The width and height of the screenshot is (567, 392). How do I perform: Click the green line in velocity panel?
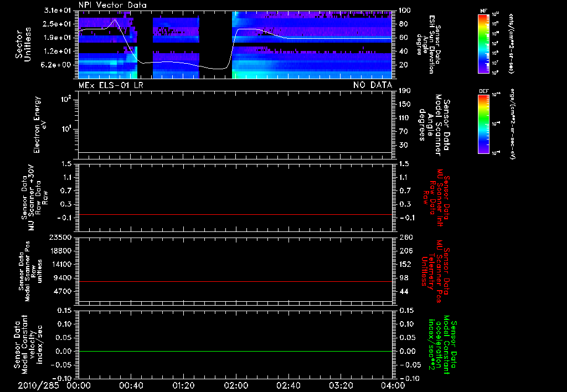(235, 352)
